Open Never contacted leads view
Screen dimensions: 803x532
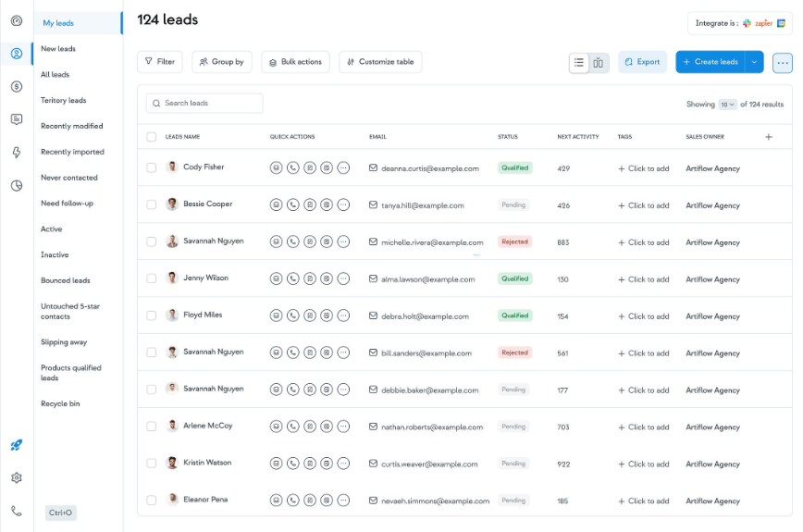[69, 178]
